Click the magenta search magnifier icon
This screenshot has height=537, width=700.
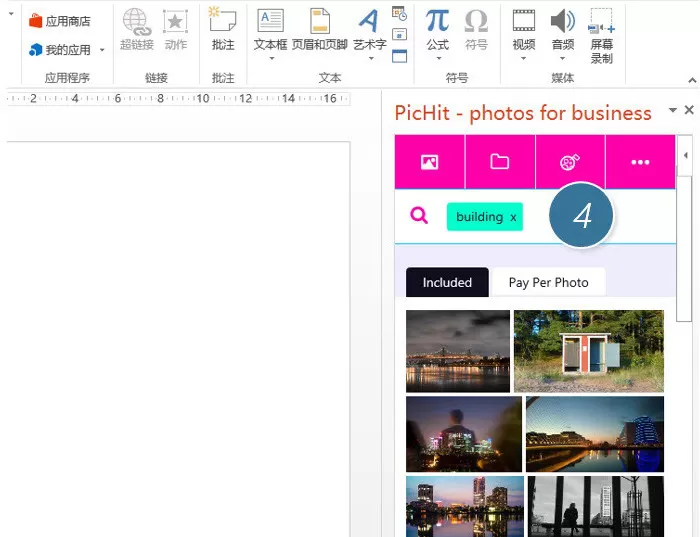click(419, 215)
